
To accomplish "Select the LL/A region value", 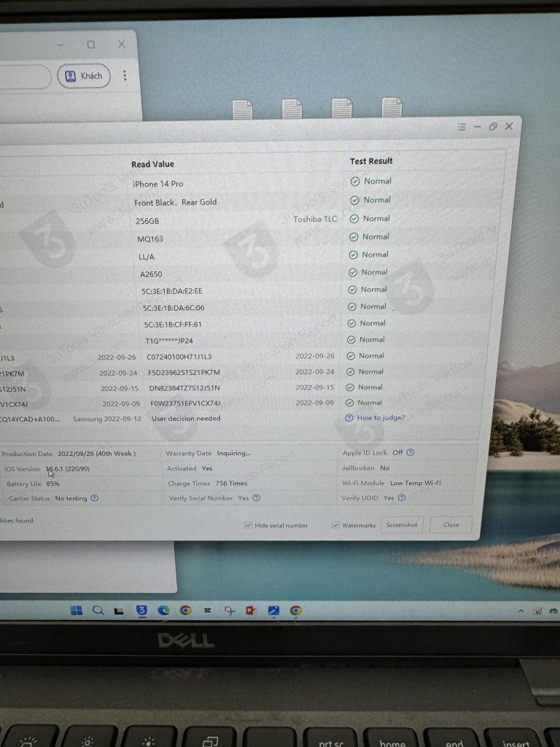I will (x=146, y=257).
